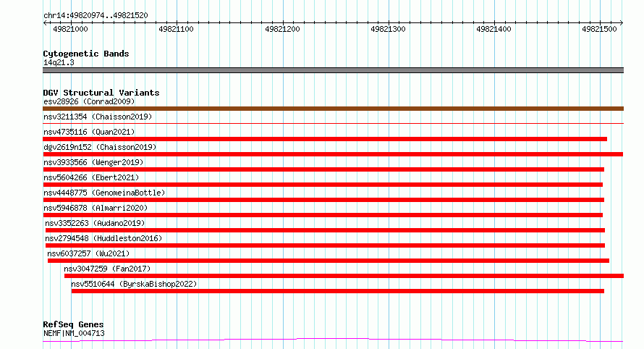Click ruler position 49821500

599,29
